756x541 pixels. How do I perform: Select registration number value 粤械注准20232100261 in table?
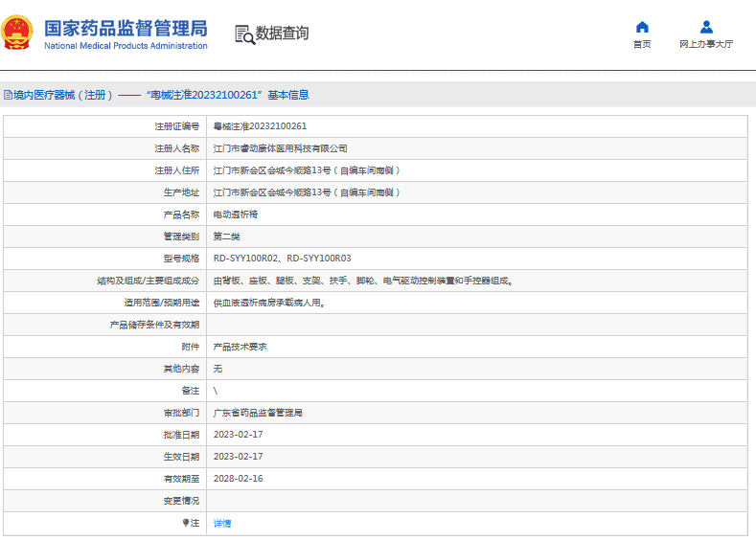click(x=260, y=126)
